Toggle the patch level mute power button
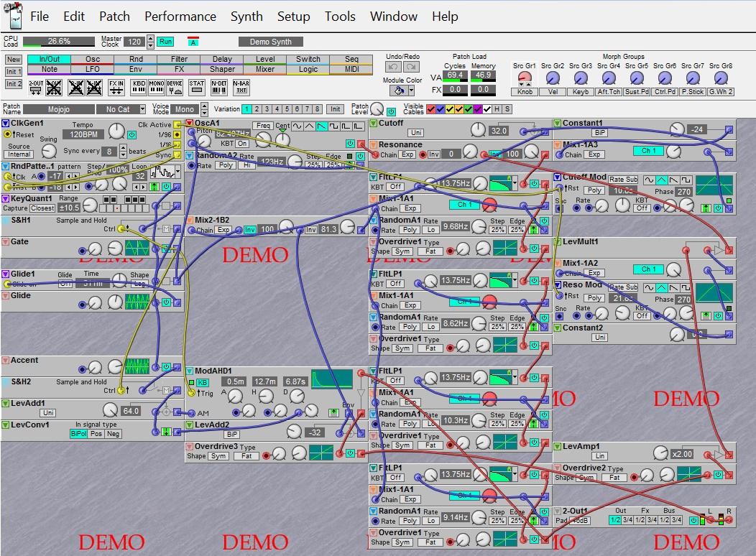The height and width of the screenshot is (556, 756). coord(391,112)
